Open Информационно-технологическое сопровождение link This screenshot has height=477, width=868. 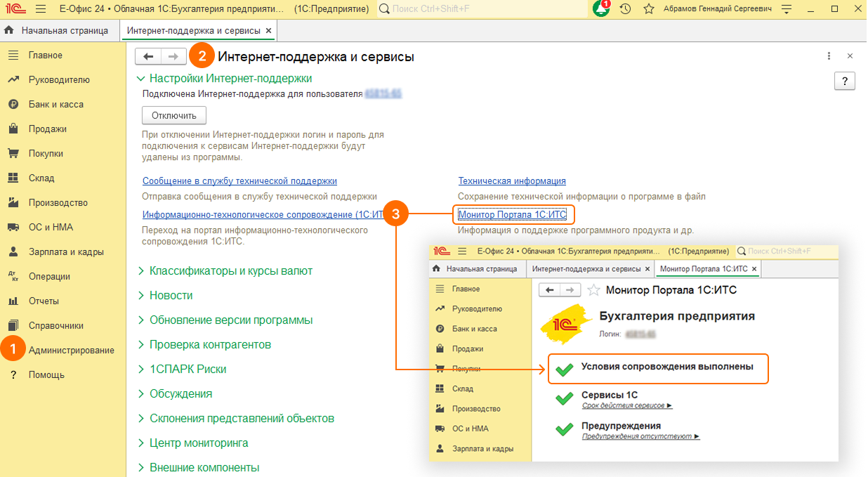[262, 215]
